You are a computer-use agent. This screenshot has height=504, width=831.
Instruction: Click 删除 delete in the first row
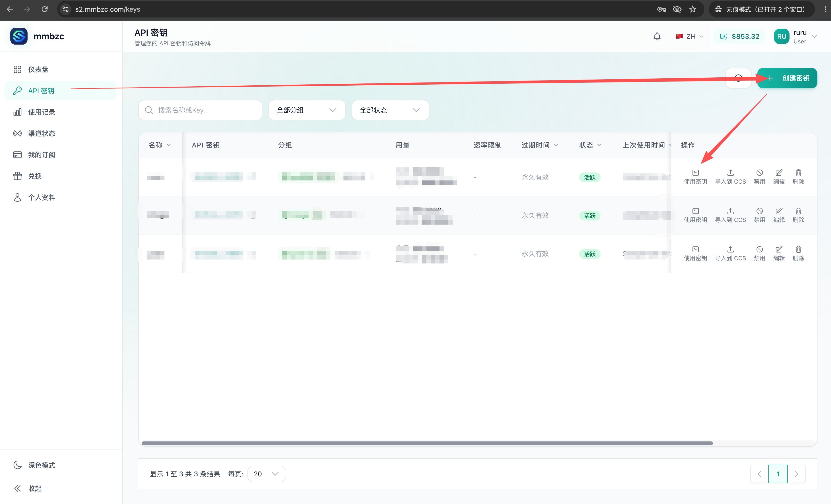tap(798, 177)
